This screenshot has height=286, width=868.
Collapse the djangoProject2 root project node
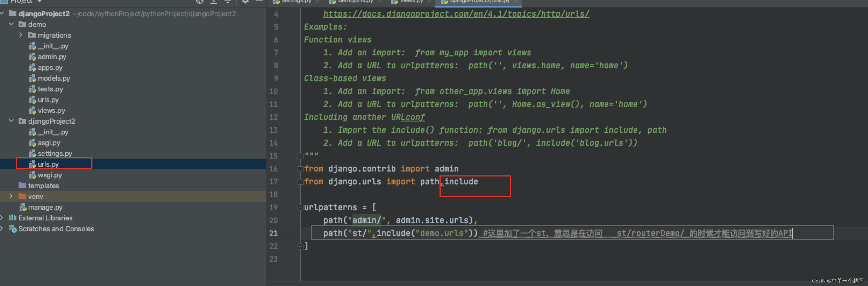tap(2, 13)
